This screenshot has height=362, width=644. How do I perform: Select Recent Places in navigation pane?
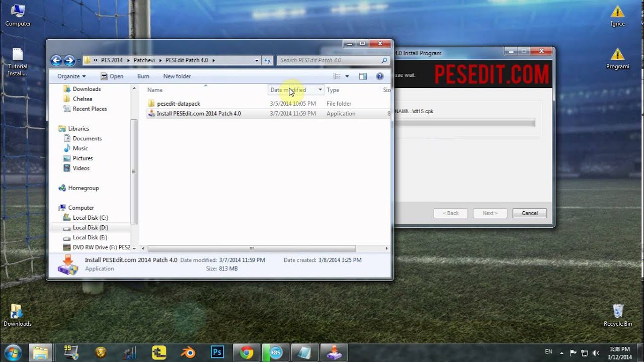coord(90,109)
